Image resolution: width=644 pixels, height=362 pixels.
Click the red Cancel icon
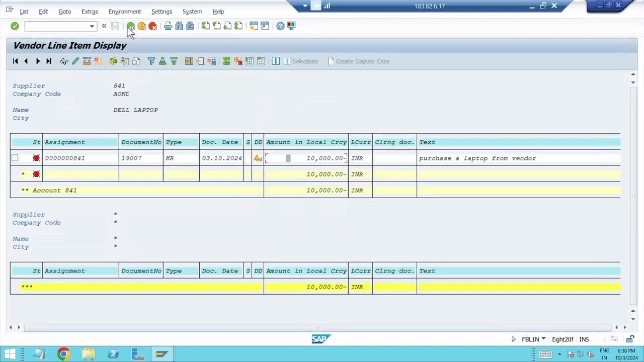pyautogui.click(x=152, y=26)
